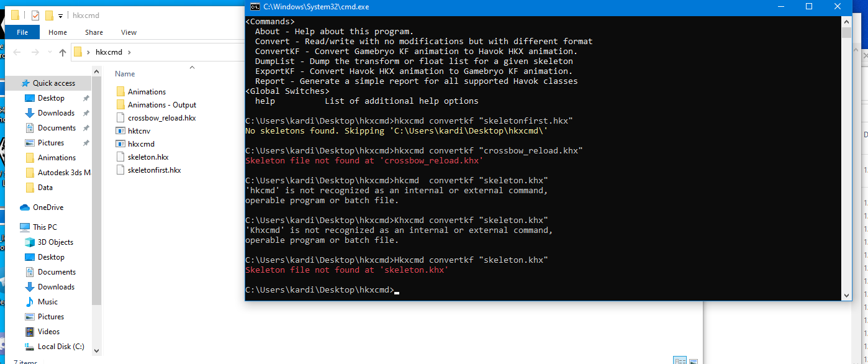Click the Up directory arrow

point(63,52)
